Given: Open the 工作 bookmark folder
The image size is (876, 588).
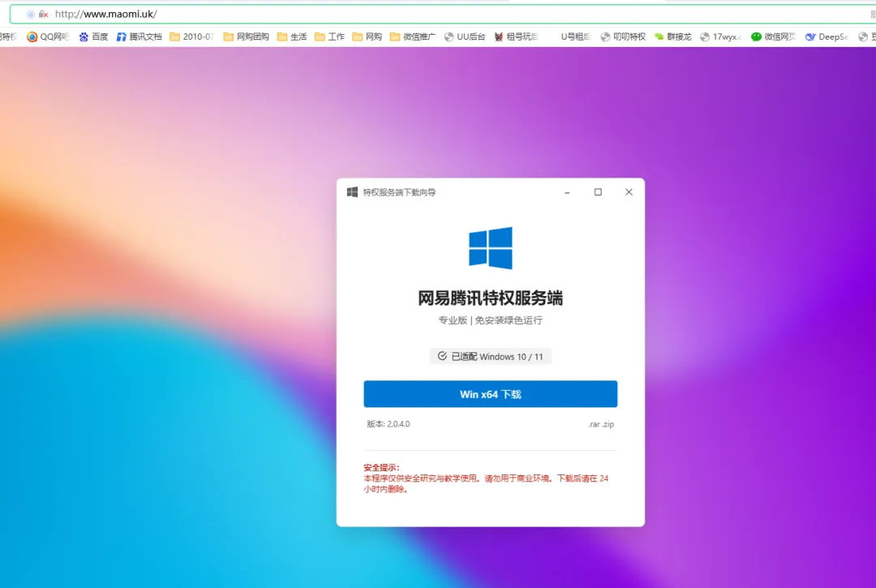Looking at the screenshot, I should [329, 36].
